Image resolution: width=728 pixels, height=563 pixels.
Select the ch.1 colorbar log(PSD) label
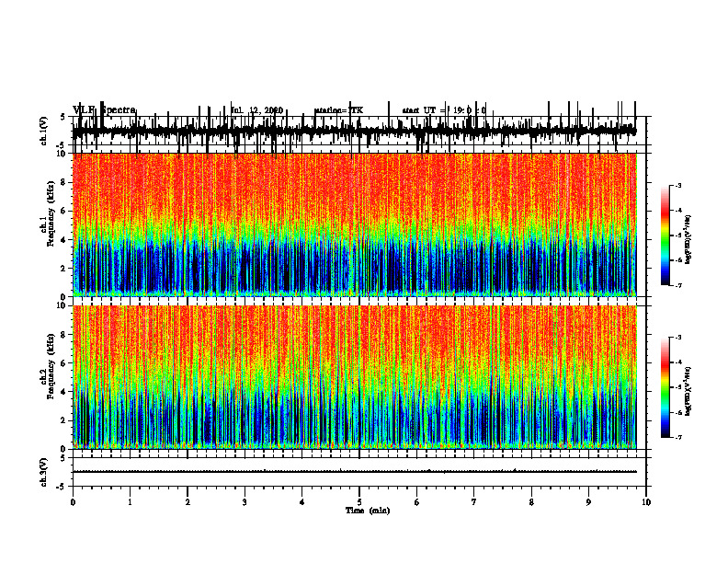[688, 239]
